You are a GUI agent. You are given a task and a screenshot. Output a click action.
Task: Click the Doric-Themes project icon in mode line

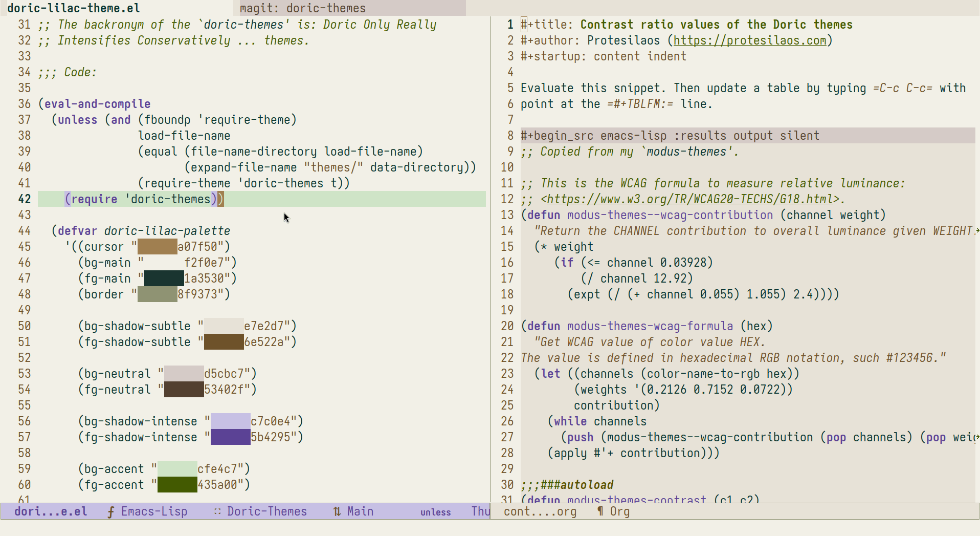217,511
